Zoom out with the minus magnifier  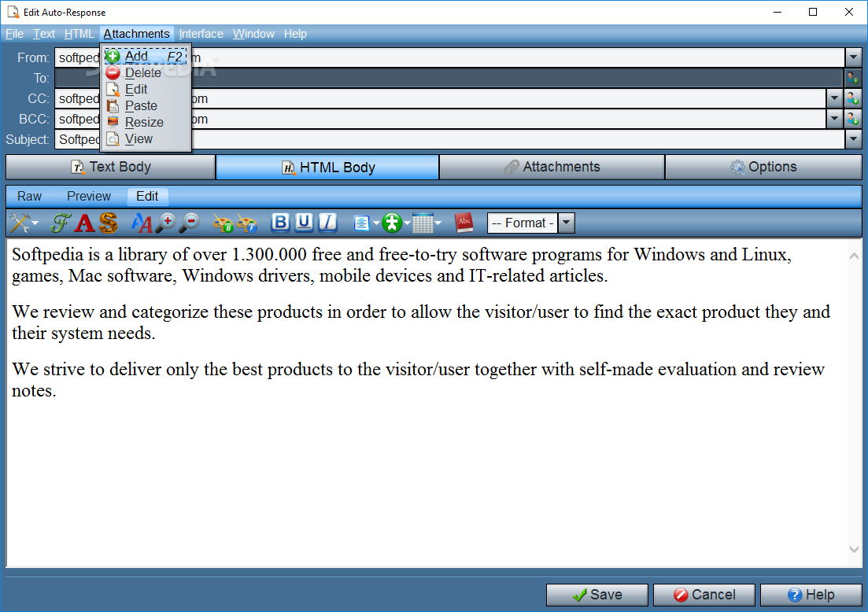click(190, 223)
